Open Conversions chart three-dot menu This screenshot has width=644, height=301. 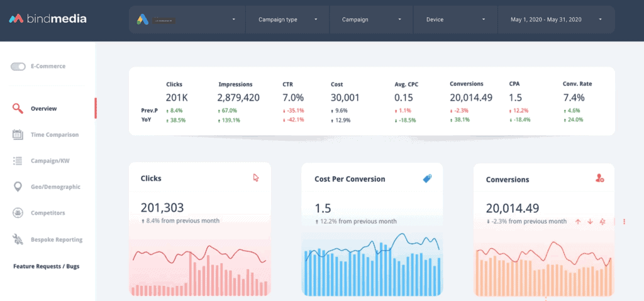click(625, 222)
